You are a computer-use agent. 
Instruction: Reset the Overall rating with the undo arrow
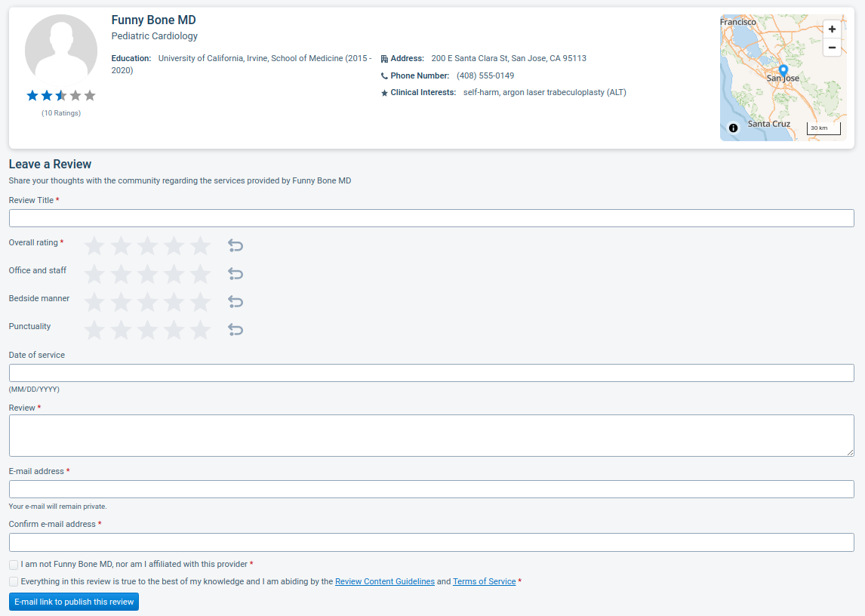click(235, 245)
